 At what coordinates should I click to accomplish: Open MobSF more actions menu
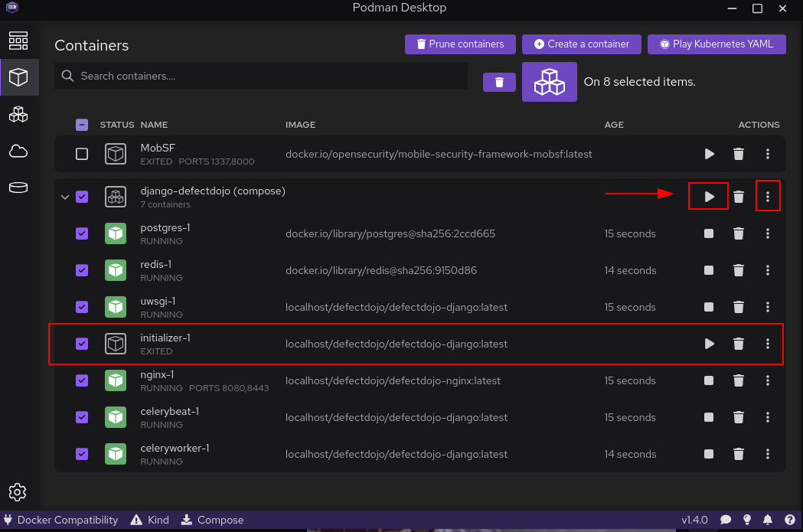click(x=767, y=154)
